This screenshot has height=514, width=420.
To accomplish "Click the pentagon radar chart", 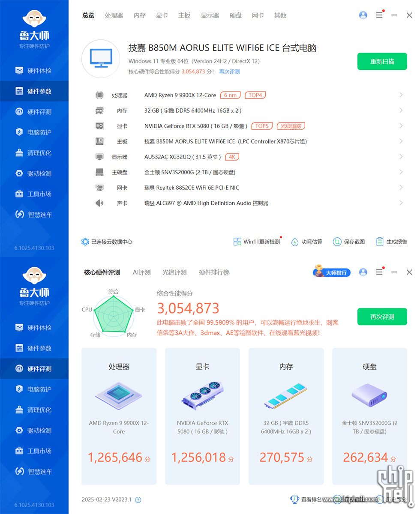I will 114,315.
